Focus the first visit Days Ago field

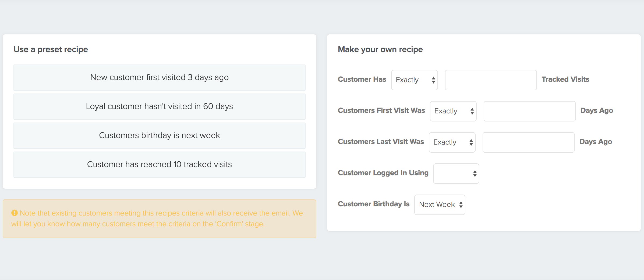[x=529, y=111]
